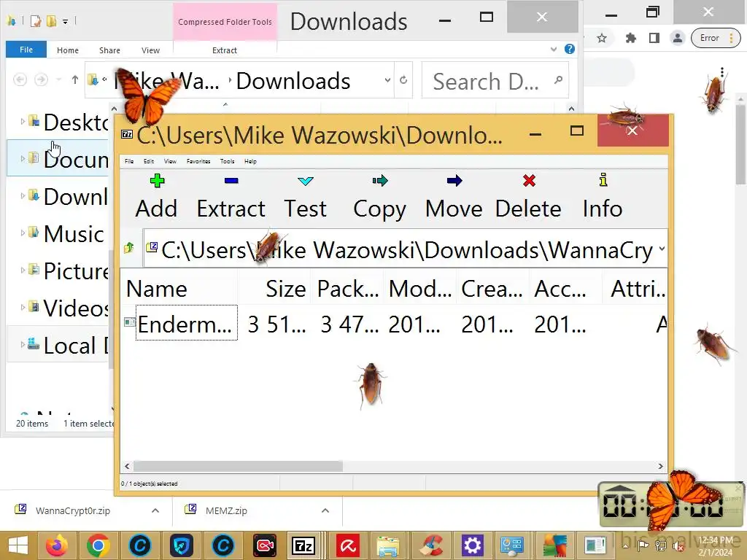Screen dimensions: 747x560
Task: Click the Delete button in 7-Zip toolbar
Action: coord(528,197)
